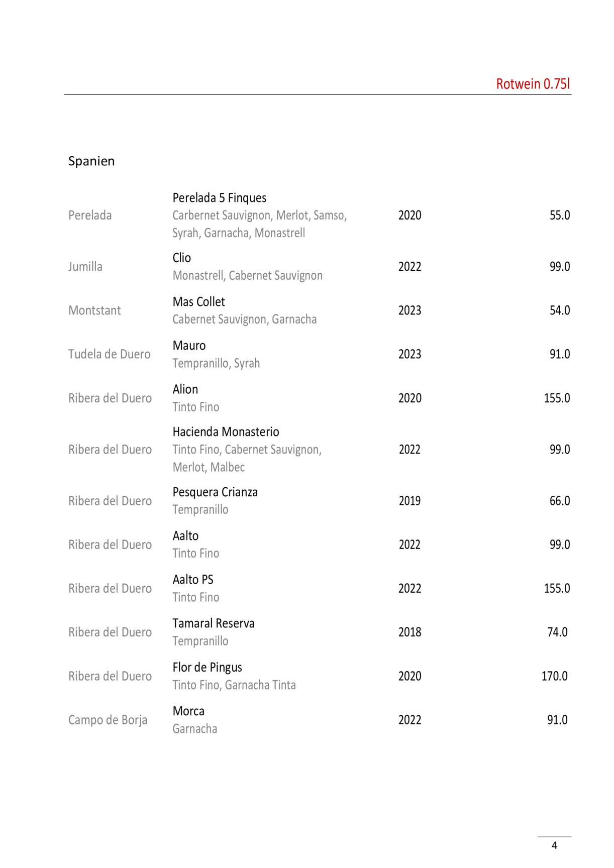Select the Tudela de Duero region

(110, 355)
